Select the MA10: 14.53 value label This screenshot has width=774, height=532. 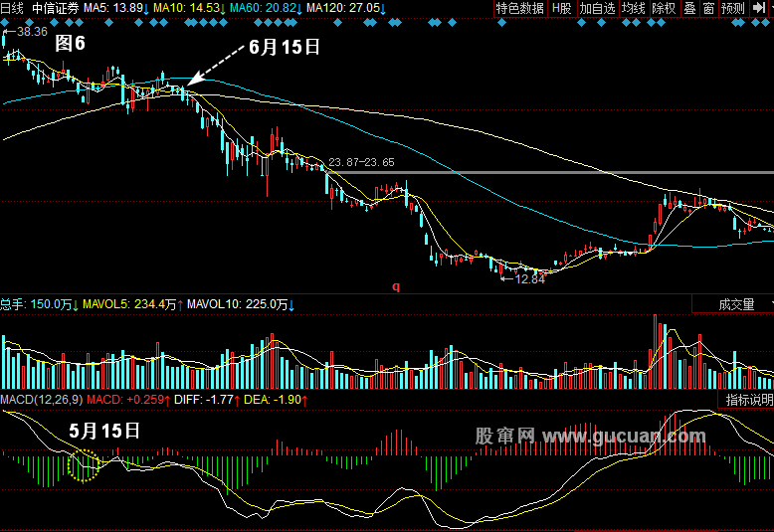coord(189,8)
